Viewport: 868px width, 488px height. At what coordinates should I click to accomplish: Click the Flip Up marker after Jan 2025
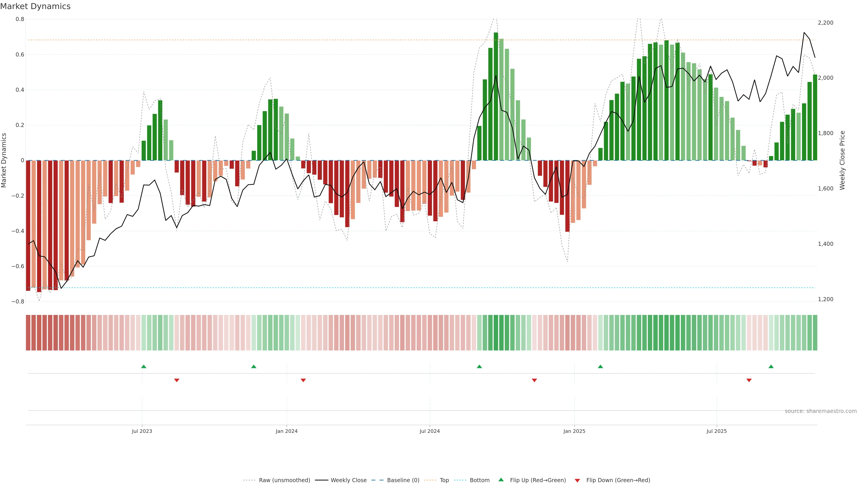[600, 366]
